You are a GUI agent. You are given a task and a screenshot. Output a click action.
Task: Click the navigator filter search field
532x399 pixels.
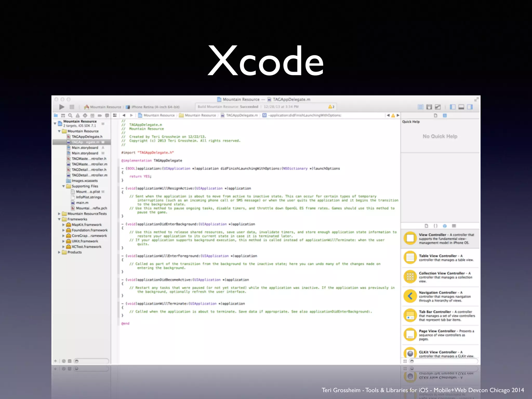click(91, 361)
